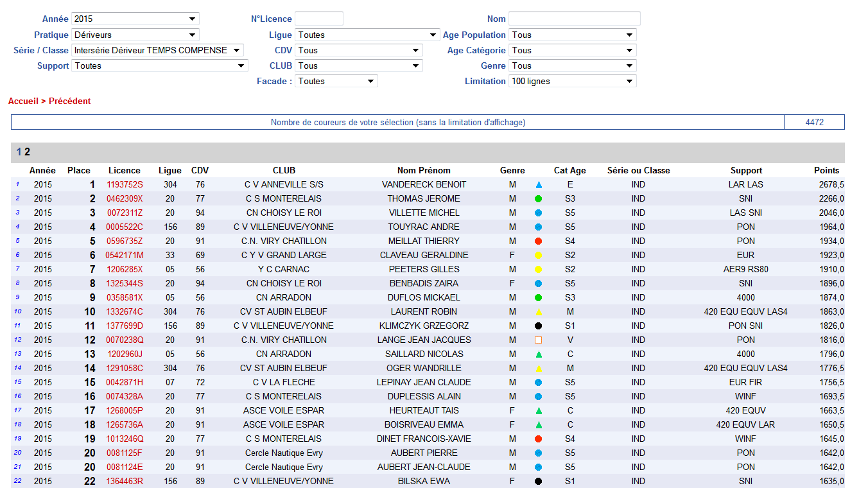868x488 pixels.
Task: Expand the CDV filter dropdown
Action: tap(358, 50)
